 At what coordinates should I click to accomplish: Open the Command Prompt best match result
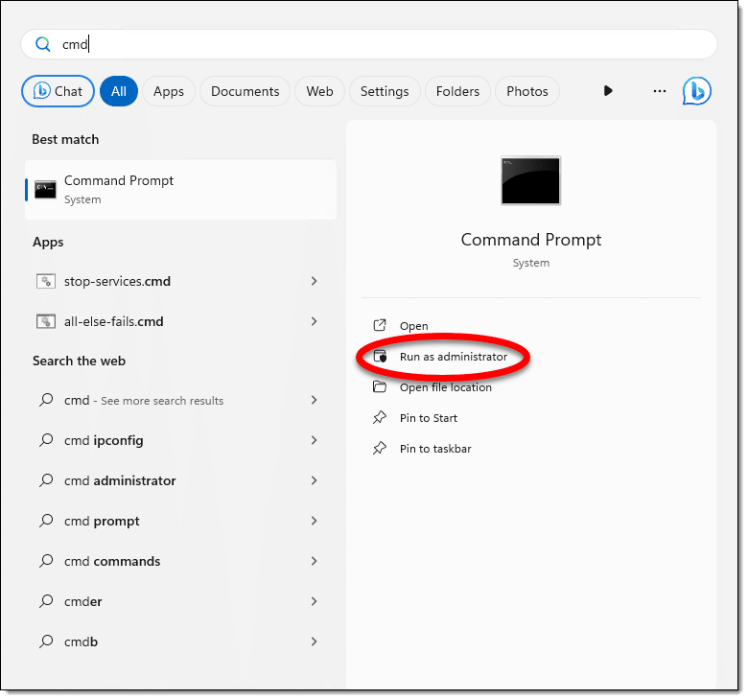click(x=180, y=189)
